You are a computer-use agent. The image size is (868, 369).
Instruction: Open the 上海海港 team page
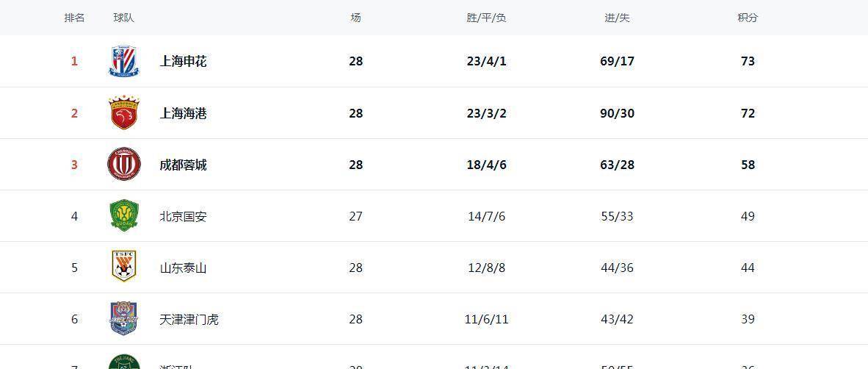(184, 113)
